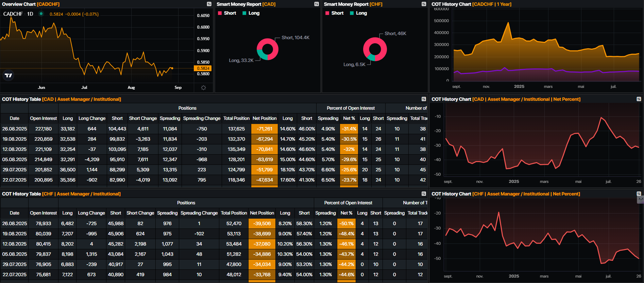Click settings icon on CAD COT History Table
The height and width of the screenshot is (283, 644).
tap(424, 99)
